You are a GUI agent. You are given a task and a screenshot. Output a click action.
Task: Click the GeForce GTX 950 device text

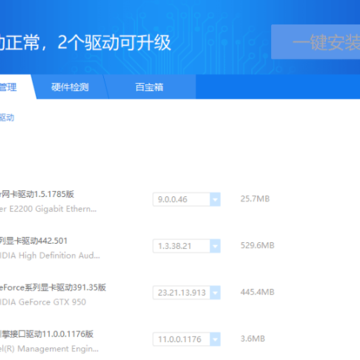[x=43, y=302]
